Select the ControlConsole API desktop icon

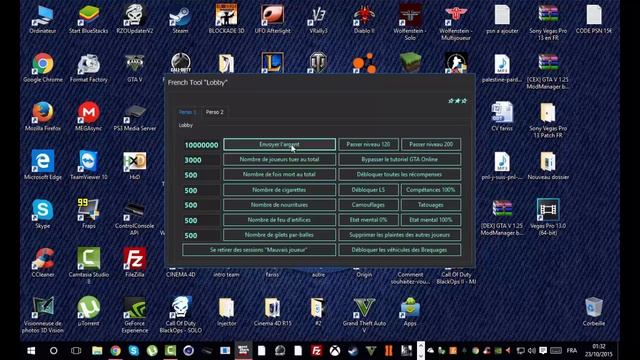135,217
